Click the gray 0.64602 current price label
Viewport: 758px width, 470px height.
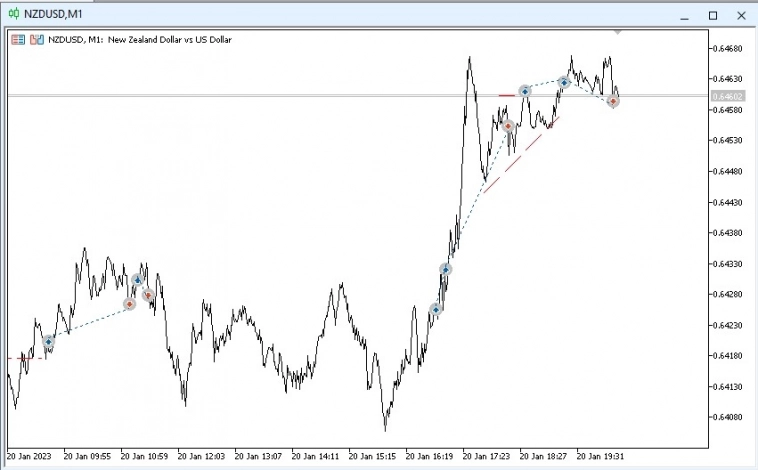tap(726, 96)
